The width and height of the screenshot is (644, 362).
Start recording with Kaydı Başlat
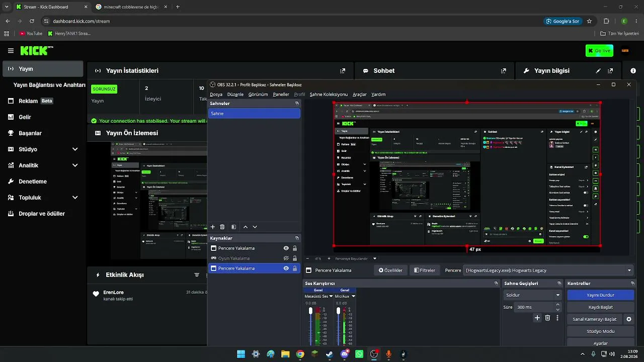[x=600, y=307]
